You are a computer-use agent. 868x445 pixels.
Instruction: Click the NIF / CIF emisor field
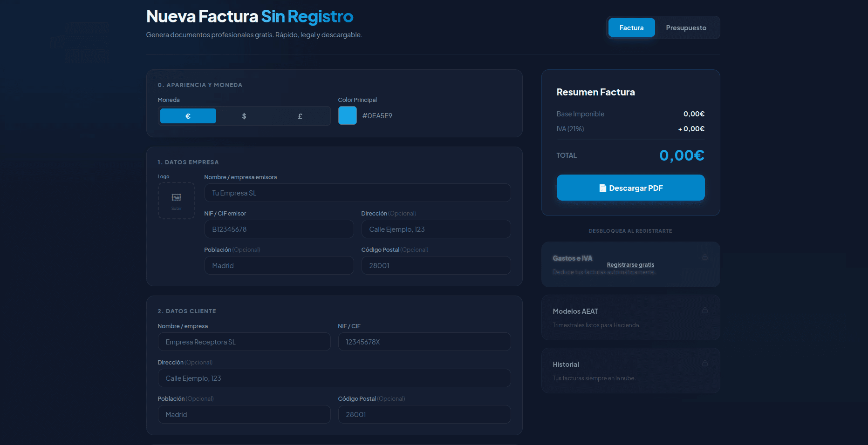(x=279, y=229)
